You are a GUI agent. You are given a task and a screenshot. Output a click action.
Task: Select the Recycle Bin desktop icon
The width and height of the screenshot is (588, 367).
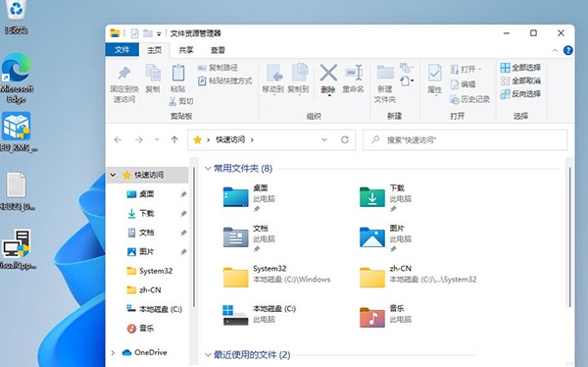click(x=16, y=17)
